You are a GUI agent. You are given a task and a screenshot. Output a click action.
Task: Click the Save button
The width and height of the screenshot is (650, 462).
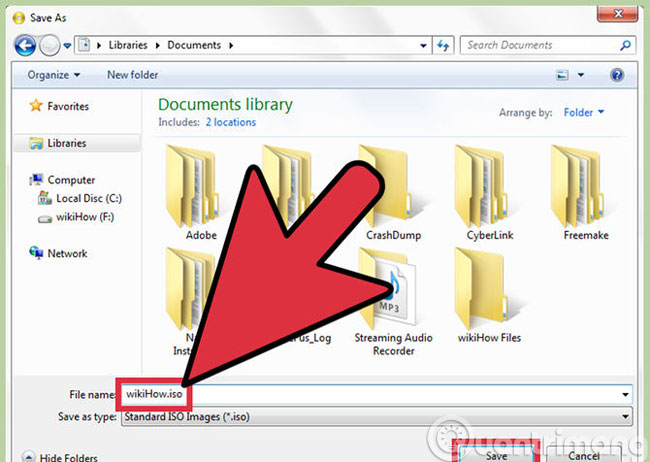[496, 455]
